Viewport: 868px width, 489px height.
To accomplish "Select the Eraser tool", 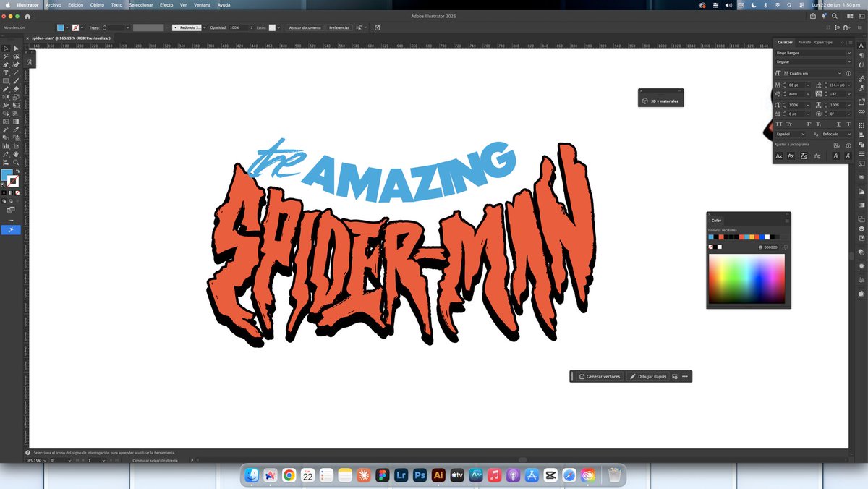I will click(16, 88).
